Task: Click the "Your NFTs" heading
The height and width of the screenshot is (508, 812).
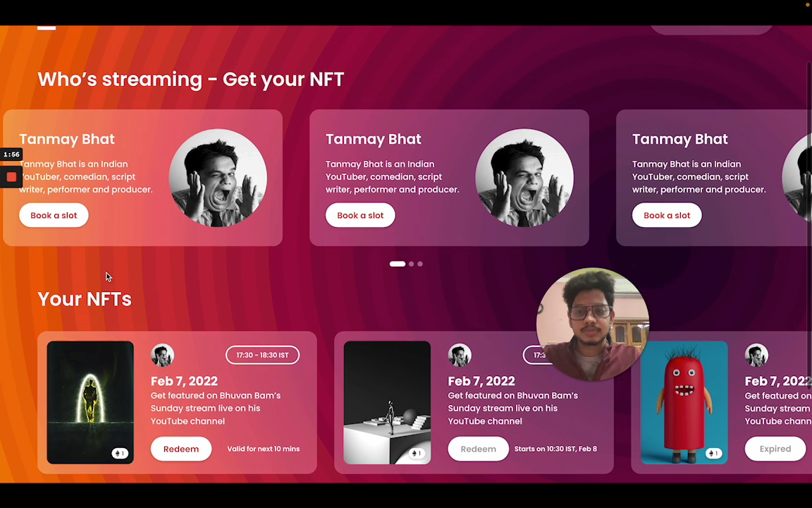Action: tap(85, 299)
